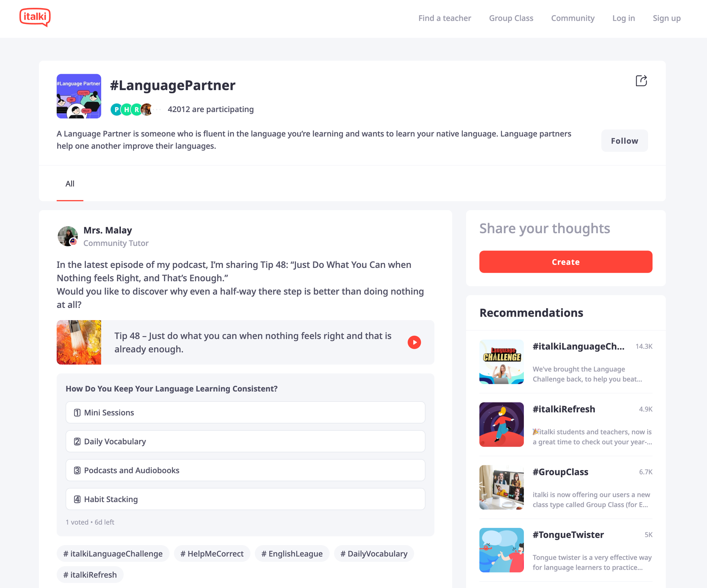Click the #HelpMeCorrect tag

[x=212, y=553]
